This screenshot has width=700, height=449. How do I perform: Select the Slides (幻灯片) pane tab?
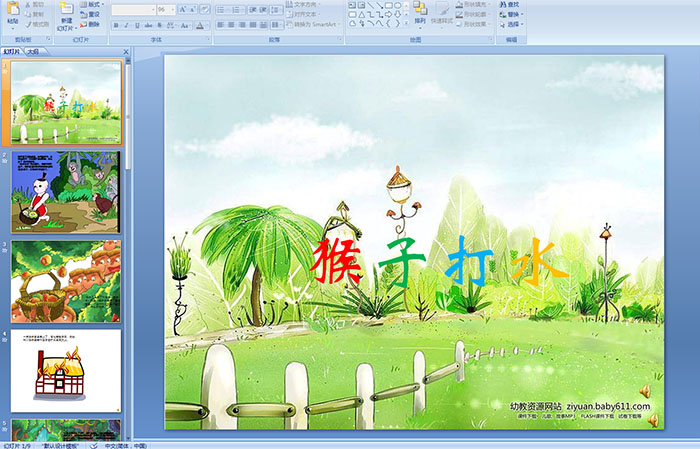(12, 51)
